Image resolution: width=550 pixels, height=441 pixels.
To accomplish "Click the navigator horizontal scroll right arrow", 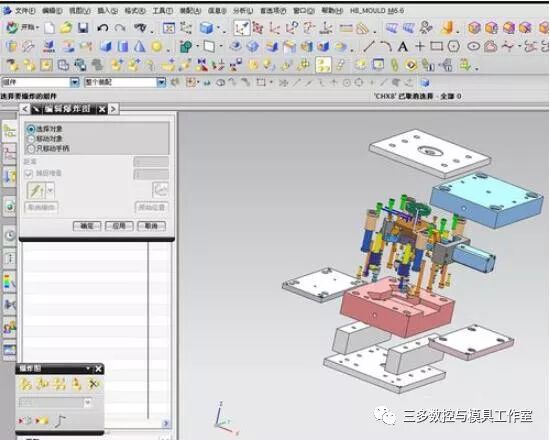I will click(166, 423).
